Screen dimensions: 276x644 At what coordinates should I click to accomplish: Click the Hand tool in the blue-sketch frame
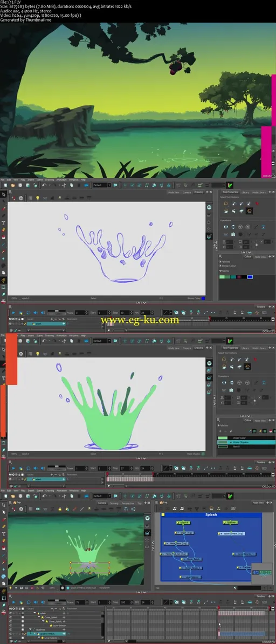(x=4, y=272)
